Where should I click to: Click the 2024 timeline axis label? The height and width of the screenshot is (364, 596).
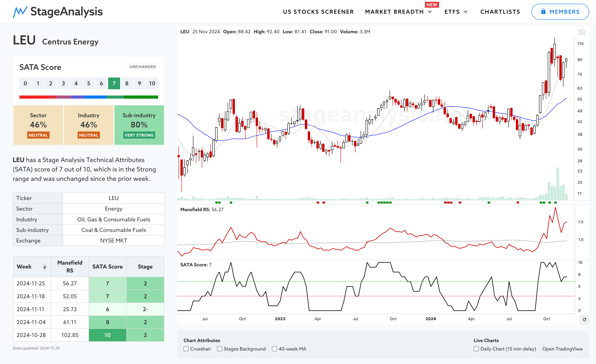(x=431, y=319)
